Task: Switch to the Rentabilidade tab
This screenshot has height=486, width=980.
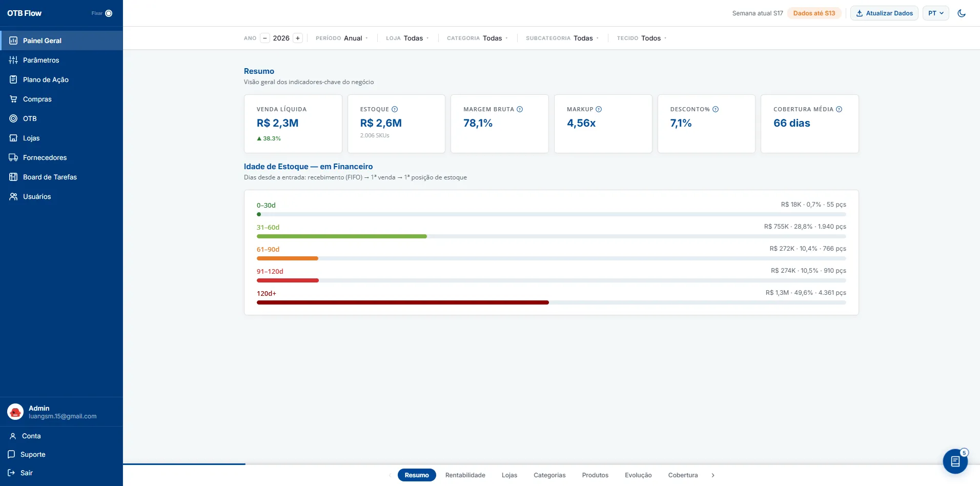Action: (465, 475)
